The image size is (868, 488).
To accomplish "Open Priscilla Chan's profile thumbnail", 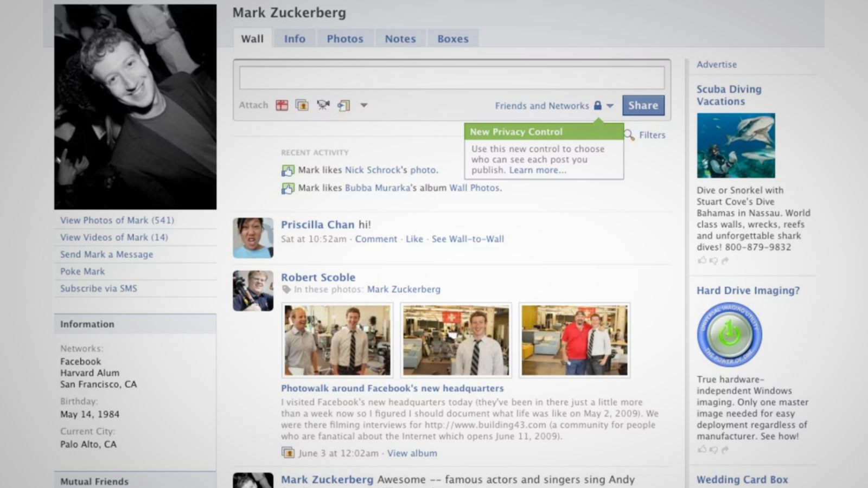I will [253, 238].
